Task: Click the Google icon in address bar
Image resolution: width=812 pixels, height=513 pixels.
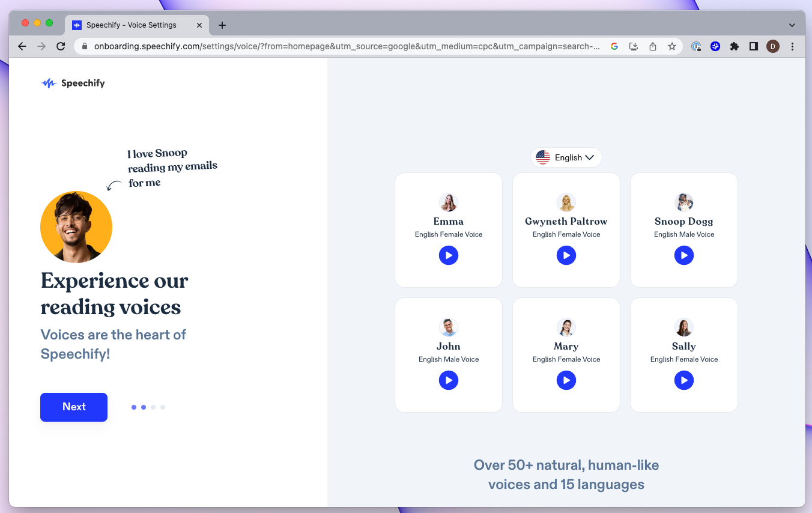Action: [614, 46]
